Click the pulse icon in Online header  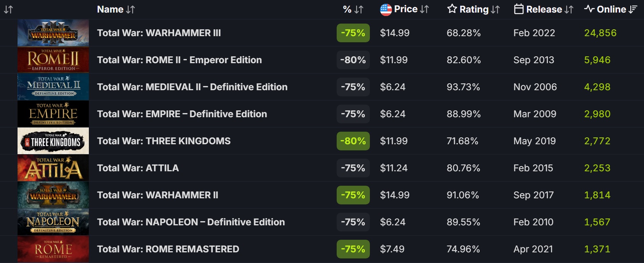coord(589,9)
